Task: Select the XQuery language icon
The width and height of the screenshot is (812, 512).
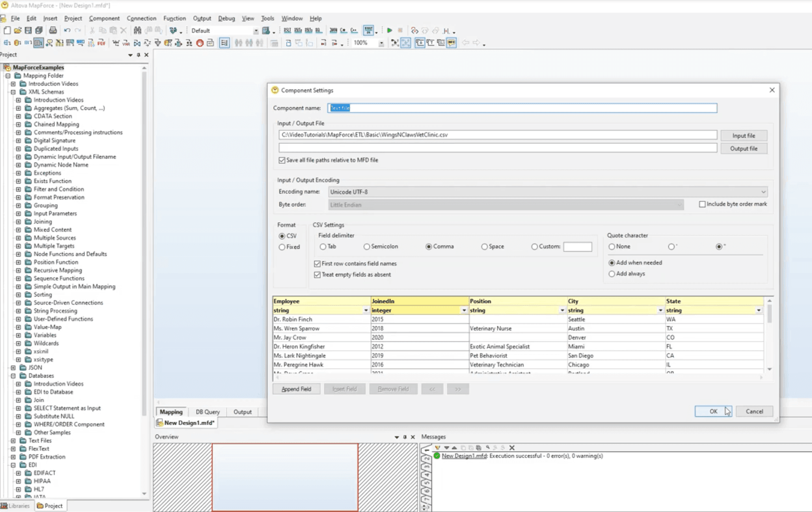Action: pos(319,30)
